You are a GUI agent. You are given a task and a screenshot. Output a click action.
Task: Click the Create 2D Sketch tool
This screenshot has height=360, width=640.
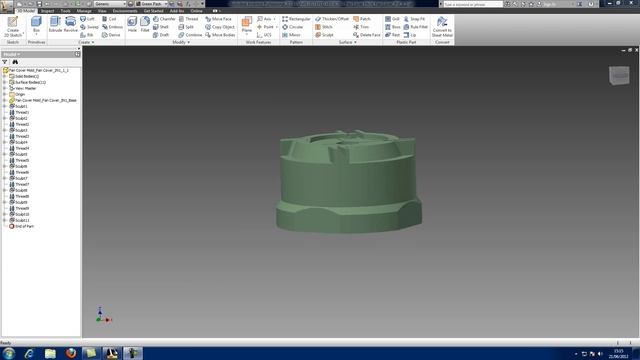coord(13,27)
